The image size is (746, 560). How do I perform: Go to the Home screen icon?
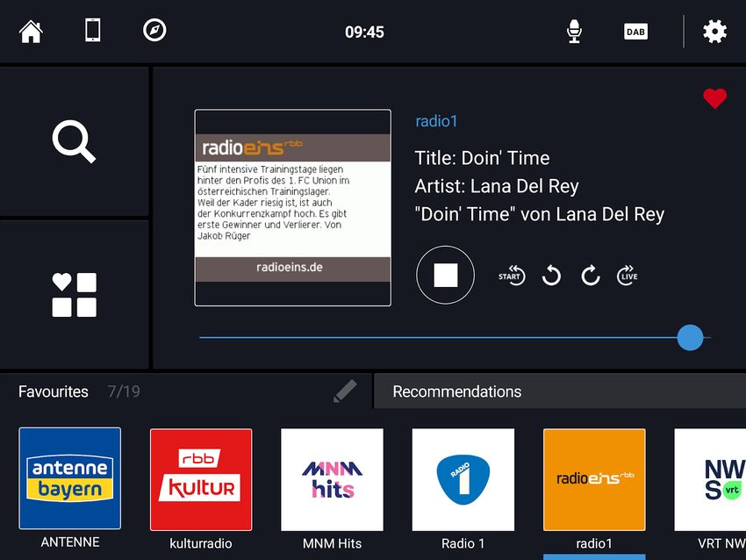point(31,32)
